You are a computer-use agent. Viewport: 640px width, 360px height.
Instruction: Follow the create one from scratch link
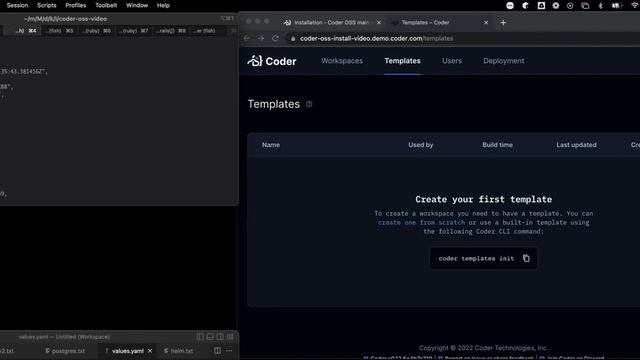421,222
